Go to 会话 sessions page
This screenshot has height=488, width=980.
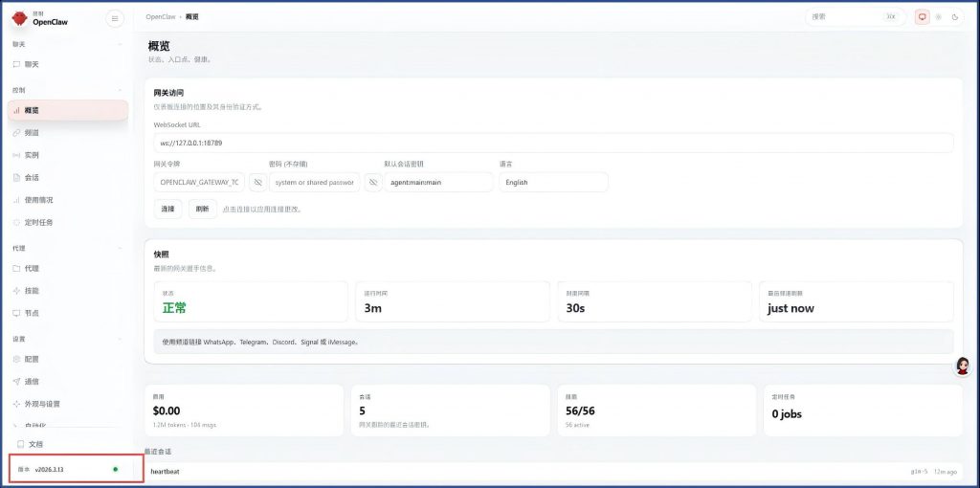(x=32, y=177)
